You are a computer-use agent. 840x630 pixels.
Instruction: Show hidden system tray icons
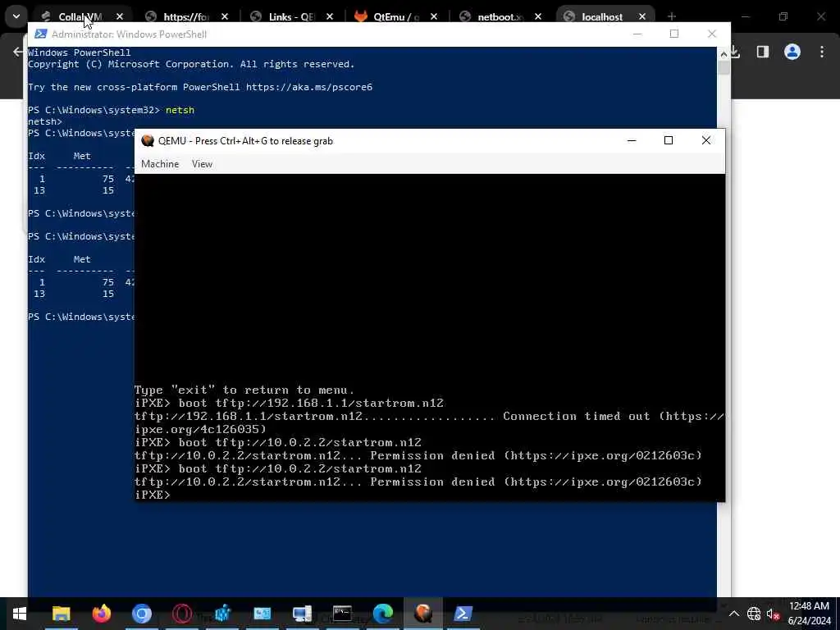(734, 614)
